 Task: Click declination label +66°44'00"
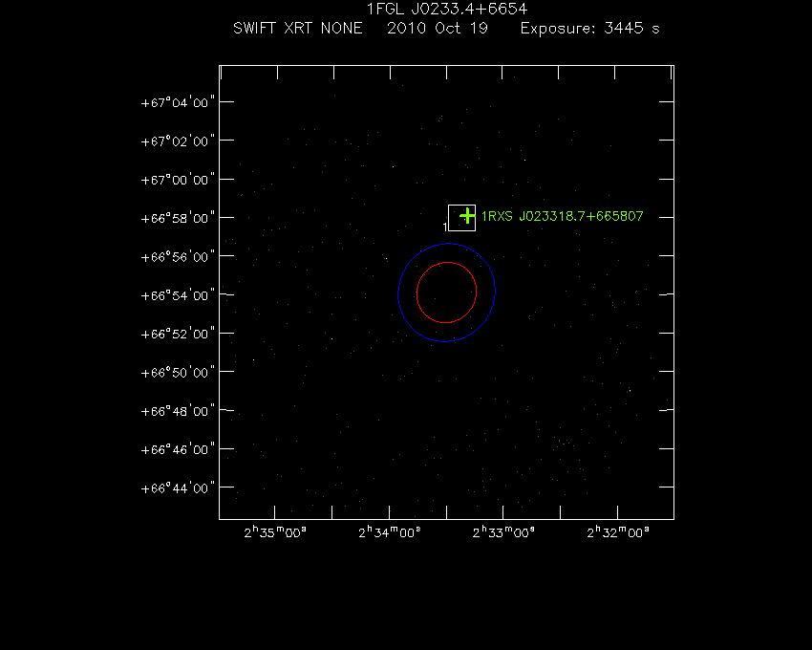[x=178, y=487]
